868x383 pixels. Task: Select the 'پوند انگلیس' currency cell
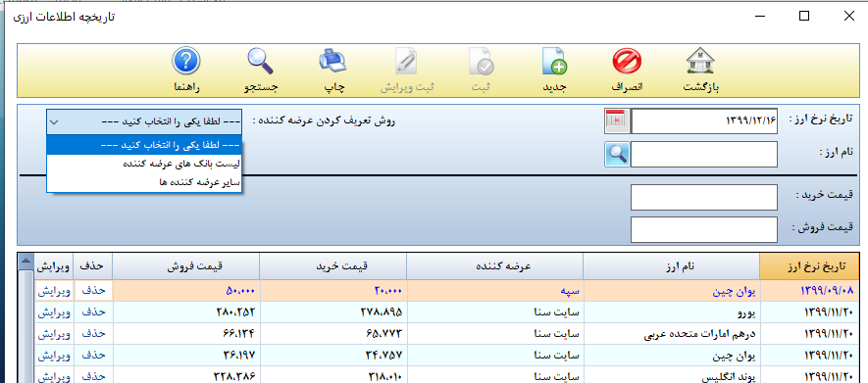click(672, 376)
